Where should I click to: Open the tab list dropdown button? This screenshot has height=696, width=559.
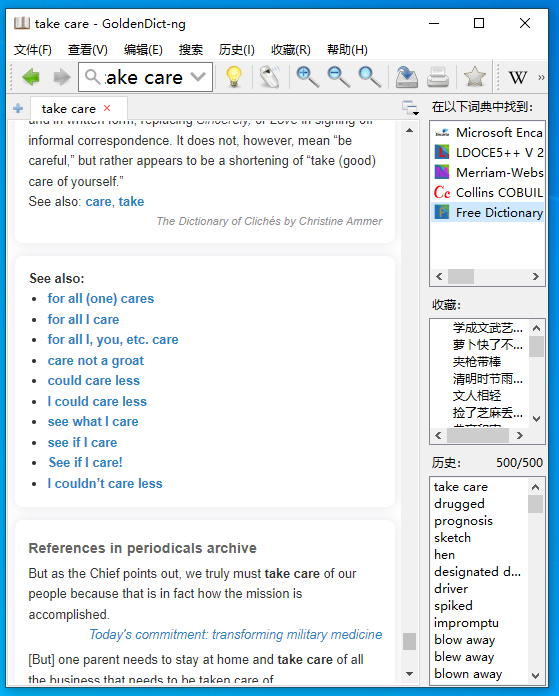coord(410,108)
